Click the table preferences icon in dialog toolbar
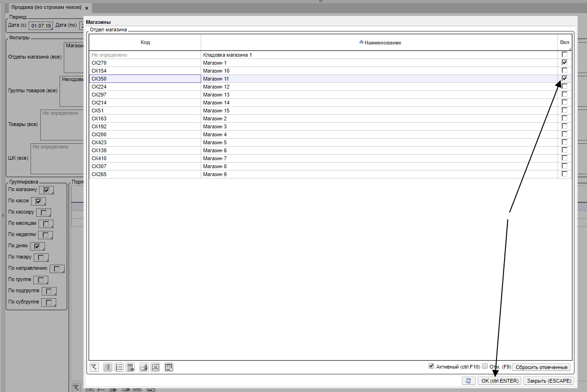This screenshot has width=587, height=392. point(169,367)
